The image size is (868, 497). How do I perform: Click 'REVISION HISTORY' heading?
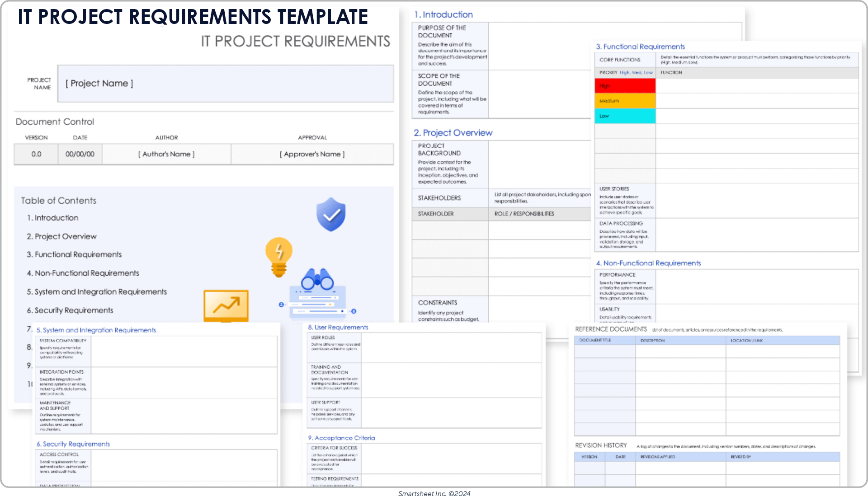601,445
